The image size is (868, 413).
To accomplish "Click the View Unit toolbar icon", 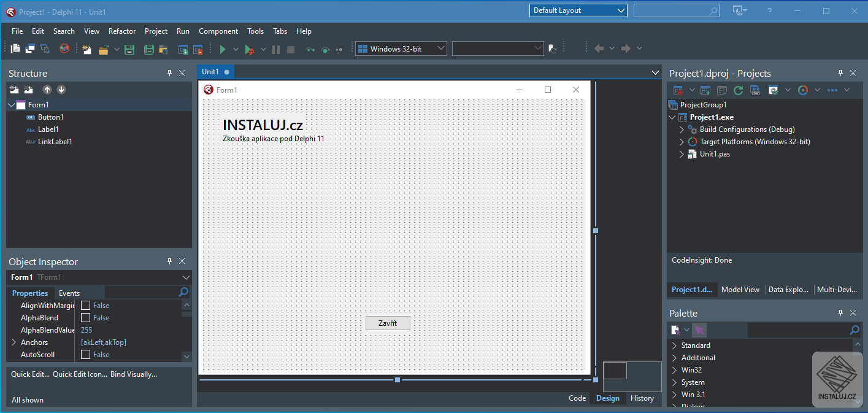I will pyautogui.click(x=16, y=48).
